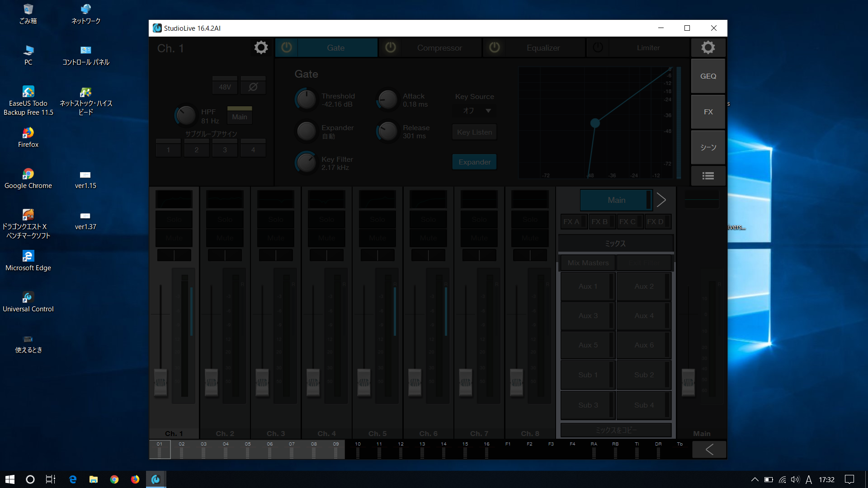Enable the Limiter power icon
868x488 pixels.
tap(598, 47)
